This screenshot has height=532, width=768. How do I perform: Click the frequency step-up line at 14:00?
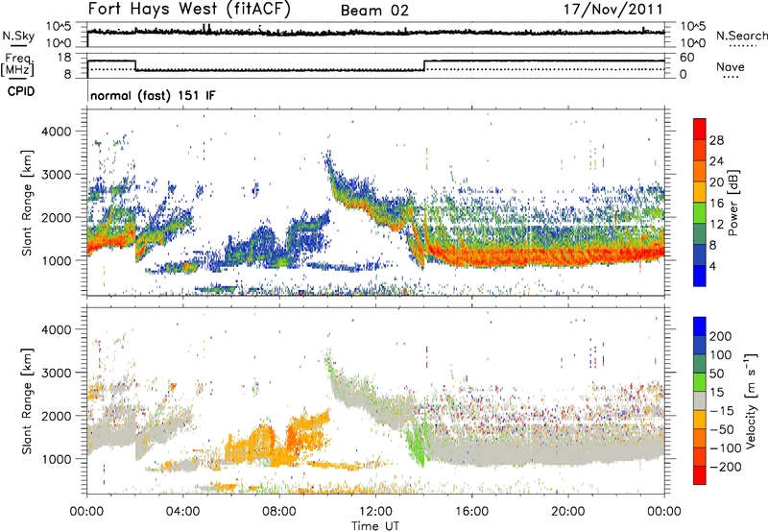coord(424,65)
